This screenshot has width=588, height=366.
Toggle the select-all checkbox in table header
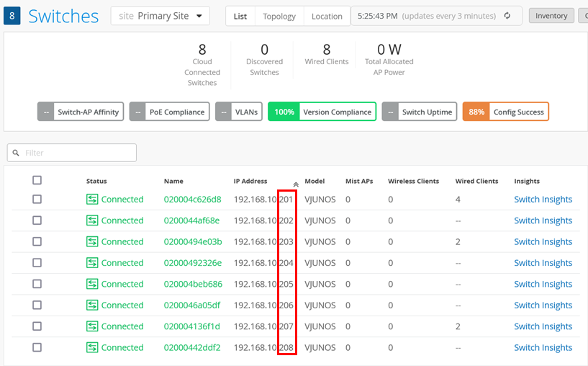coord(37,180)
